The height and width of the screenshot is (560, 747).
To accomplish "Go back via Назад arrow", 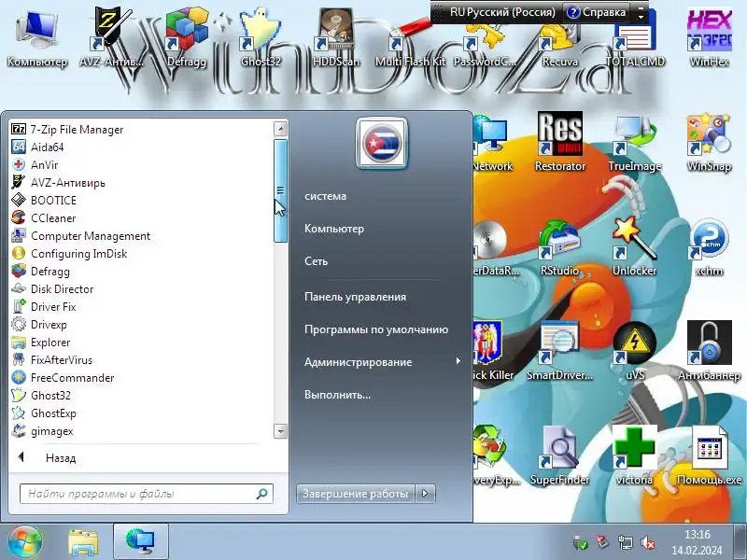I will click(21, 457).
